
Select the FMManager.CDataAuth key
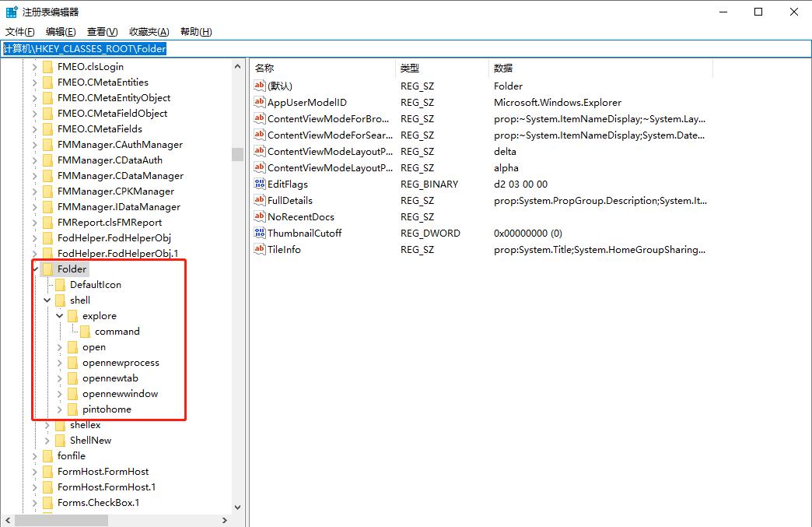(110, 160)
